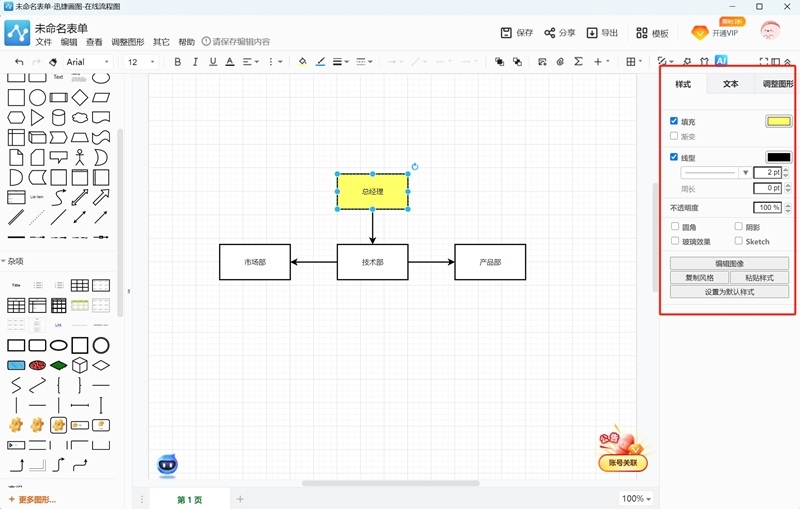The image size is (800, 509).
Task: Open the text alignment dropdown
Action: coord(251,62)
